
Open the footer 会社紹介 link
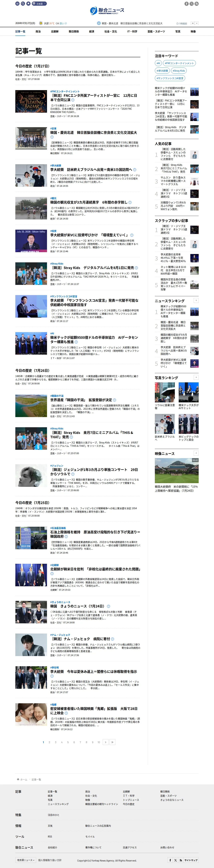pyautogui.click(x=52, y=847)
